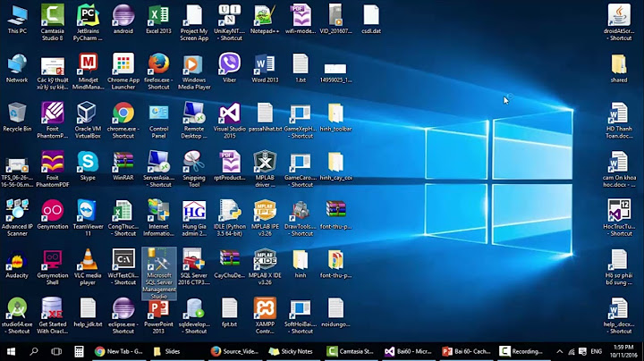
Task: Select the Word 2013 icon
Action: tap(265, 68)
